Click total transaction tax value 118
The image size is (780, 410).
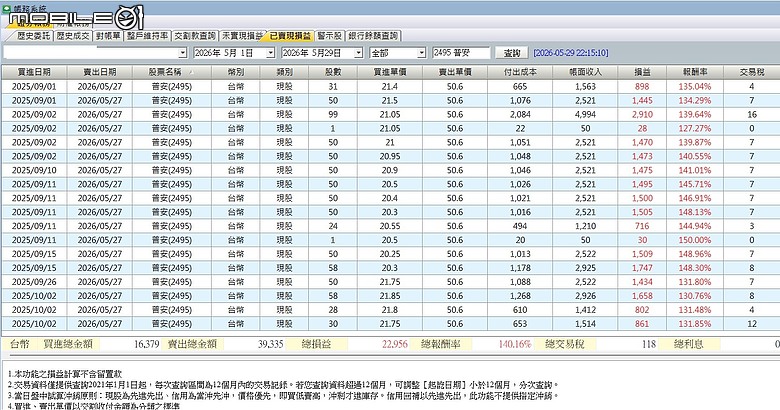[649, 344]
